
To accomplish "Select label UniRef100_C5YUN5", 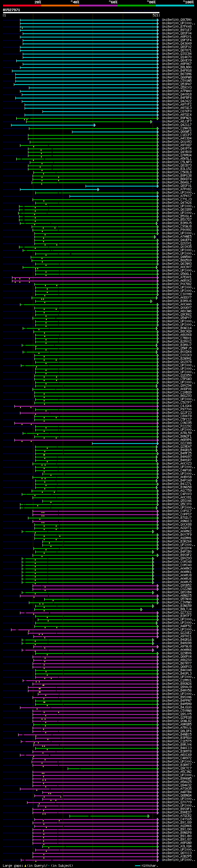I will pyautogui.click(x=177, y=81).
